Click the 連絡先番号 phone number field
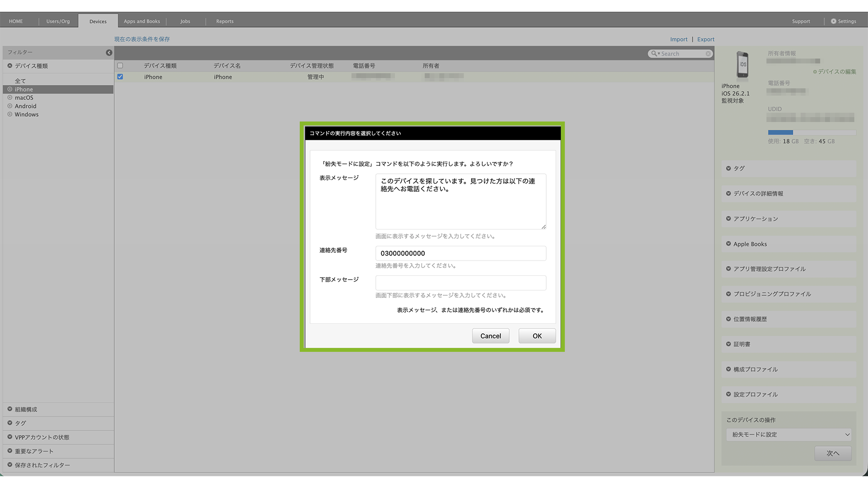The image size is (868, 488). [460, 253]
